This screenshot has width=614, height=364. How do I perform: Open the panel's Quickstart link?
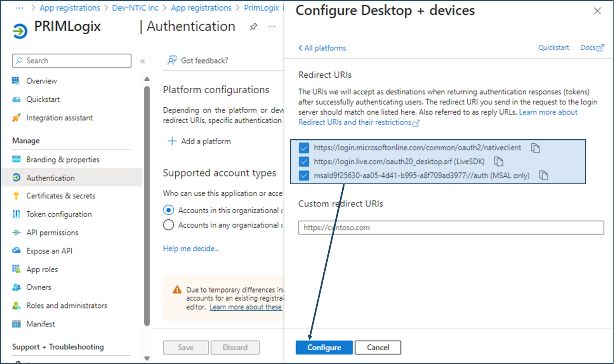[554, 47]
